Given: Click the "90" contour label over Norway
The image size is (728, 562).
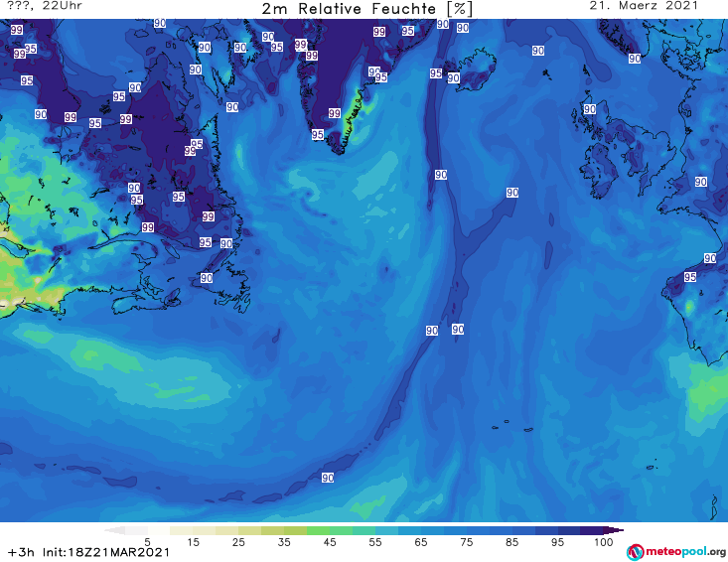Looking at the screenshot, I should pyautogui.click(x=635, y=59).
